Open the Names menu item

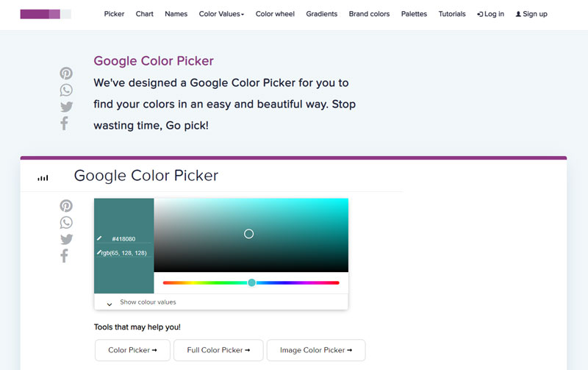pos(176,14)
